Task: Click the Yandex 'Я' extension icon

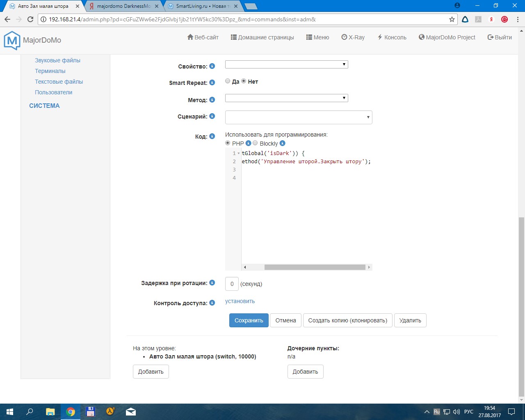Action: [x=491, y=19]
